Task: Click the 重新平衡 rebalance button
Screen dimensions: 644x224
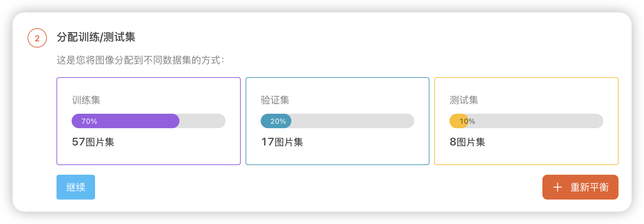Action: tap(580, 187)
